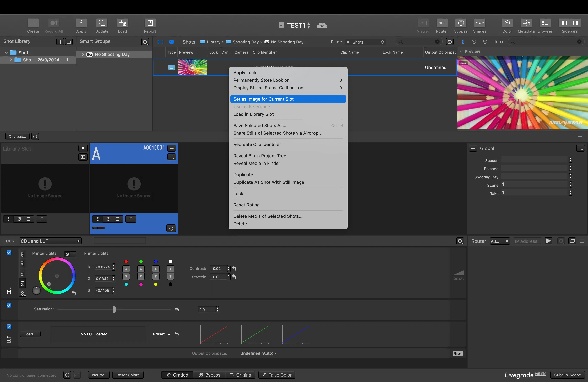Toggle the LUT node checkbox
This screenshot has height=382, width=588.
pos(9,327)
